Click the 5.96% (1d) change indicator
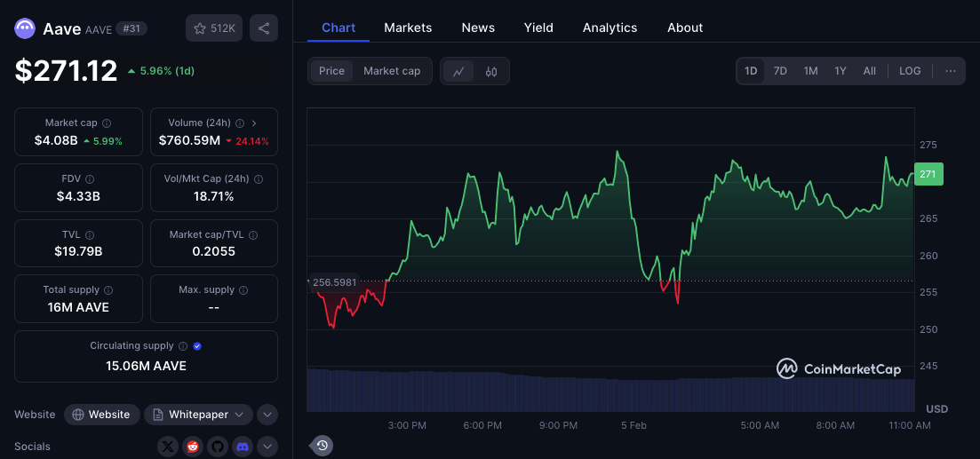Screen dimensions: 980x459 (161, 71)
